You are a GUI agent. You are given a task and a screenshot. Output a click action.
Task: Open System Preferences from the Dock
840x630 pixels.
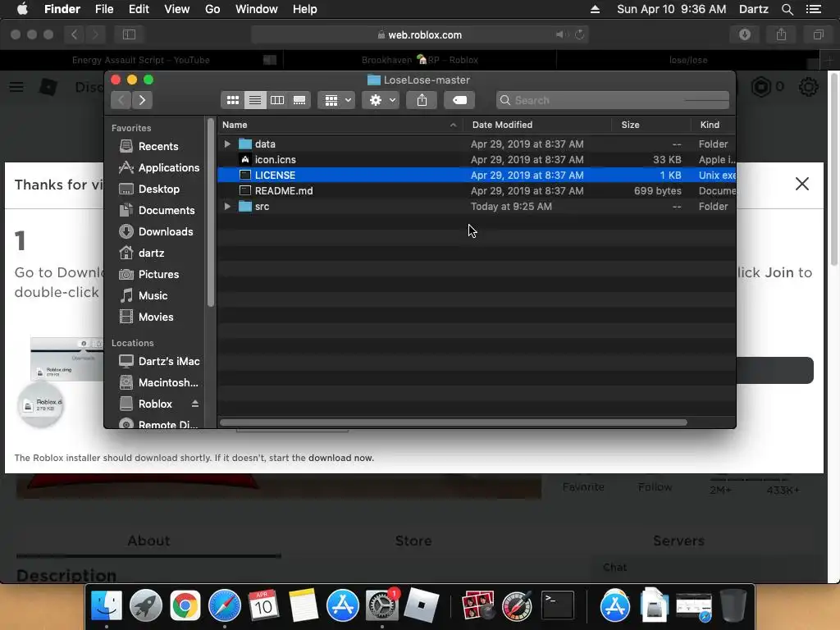[x=381, y=606]
